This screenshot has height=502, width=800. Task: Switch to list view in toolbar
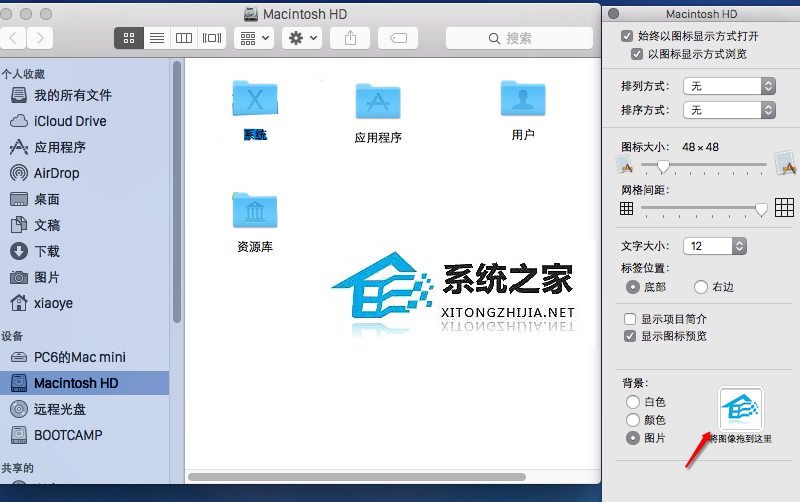156,38
